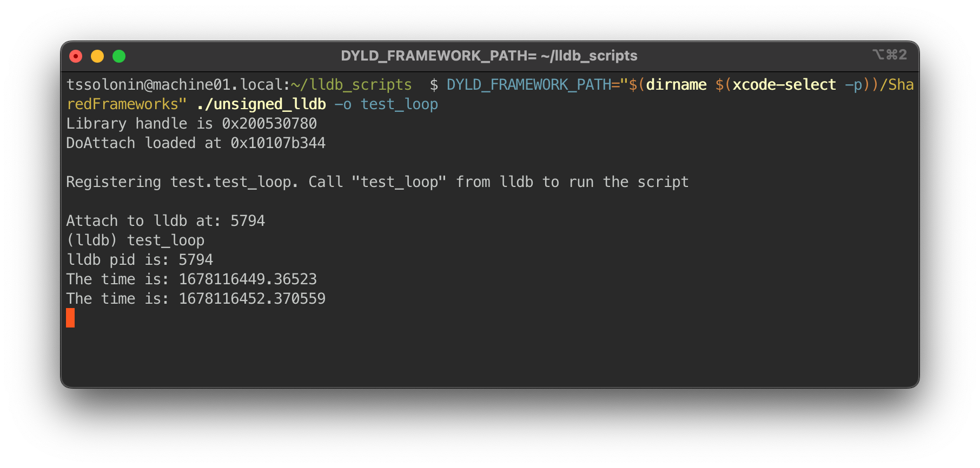Click the ⌥⌘2 tab shortcut indicator

pos(890,55)
